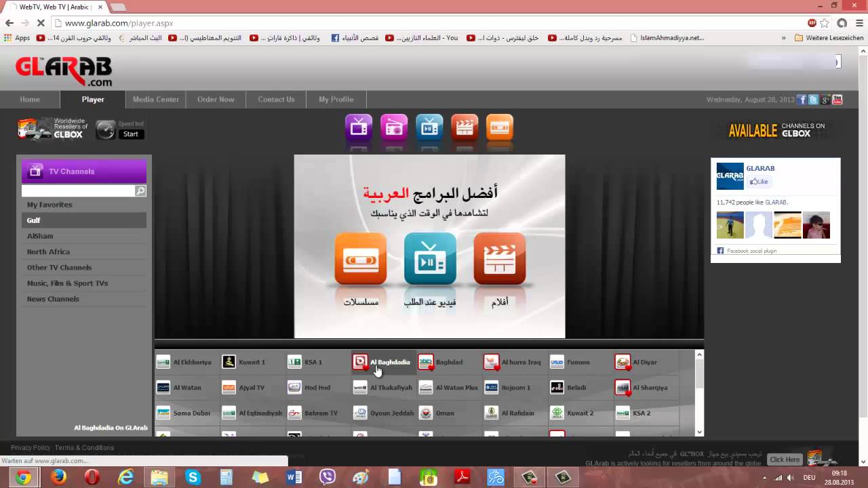The image size is (868, 488).
Task: Like GLARAB on the Facebook widget
Action: (759, 182)
